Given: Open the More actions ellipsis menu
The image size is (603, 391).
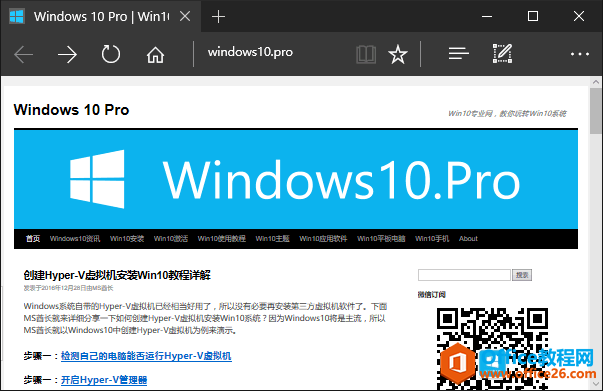Looking at the screenshot, I should coord(580,54).
